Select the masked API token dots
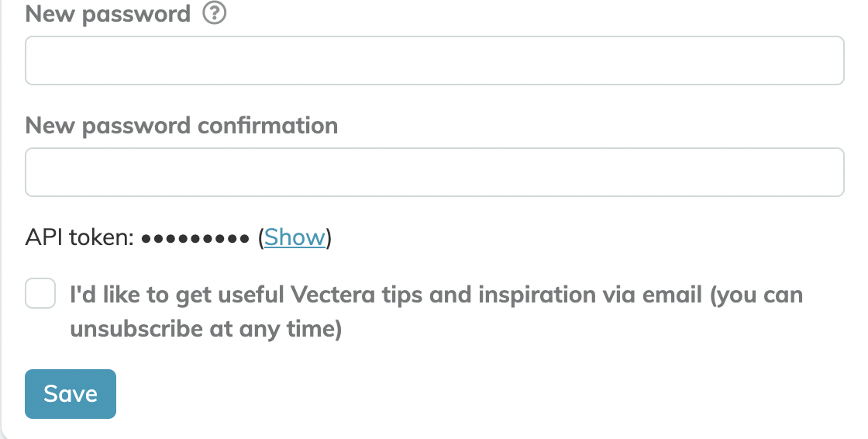The width and height of the screenshot is (868, 439). click(195, 239)
